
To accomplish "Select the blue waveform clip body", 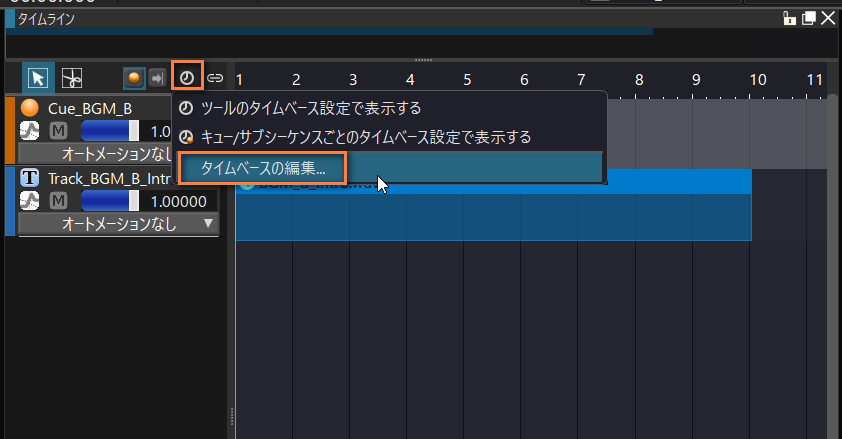I will (493, 217).
